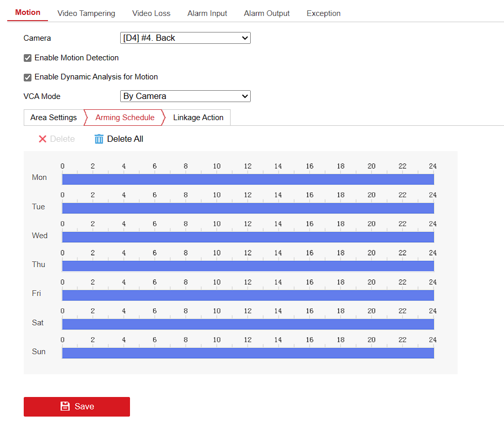Select Monday's blue schedule bar
Viewport: 504px width, 447px height.
click(x=248, y=179)
